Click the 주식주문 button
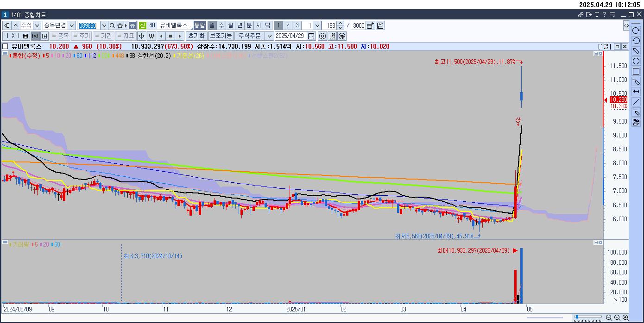This screenshot has width=644, height=323. coord(250,36)
